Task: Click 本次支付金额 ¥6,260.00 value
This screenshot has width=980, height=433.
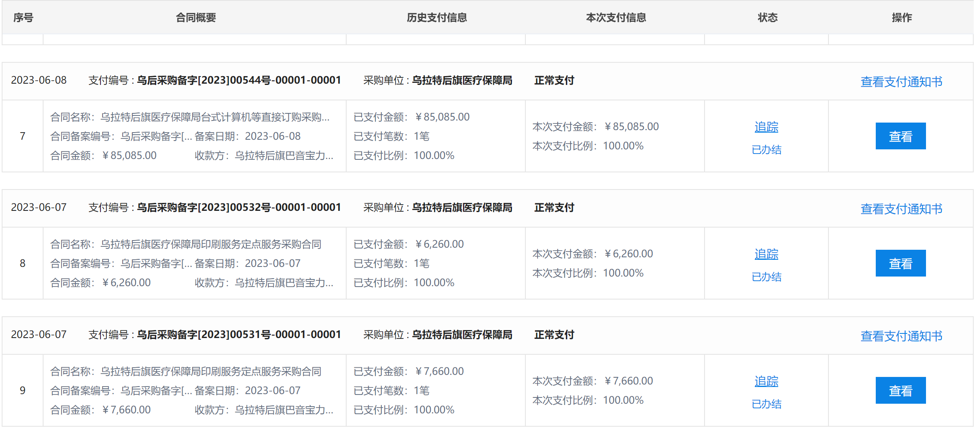Action: tap(628, 254)
